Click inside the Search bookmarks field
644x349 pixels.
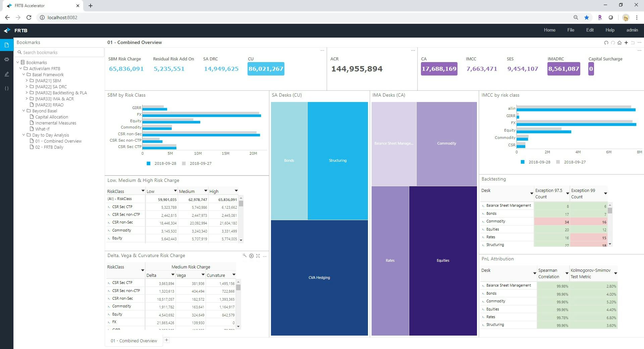pyautogui.click(x=59, y=52)
